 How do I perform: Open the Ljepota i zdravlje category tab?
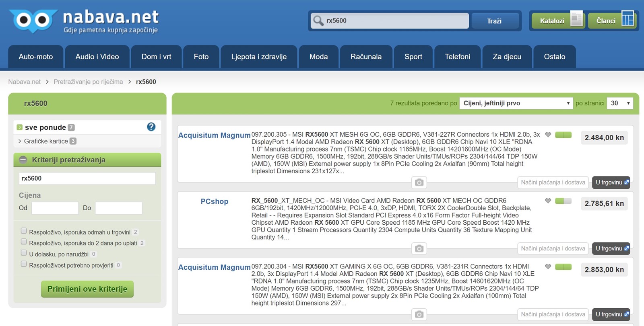(259, 57)
